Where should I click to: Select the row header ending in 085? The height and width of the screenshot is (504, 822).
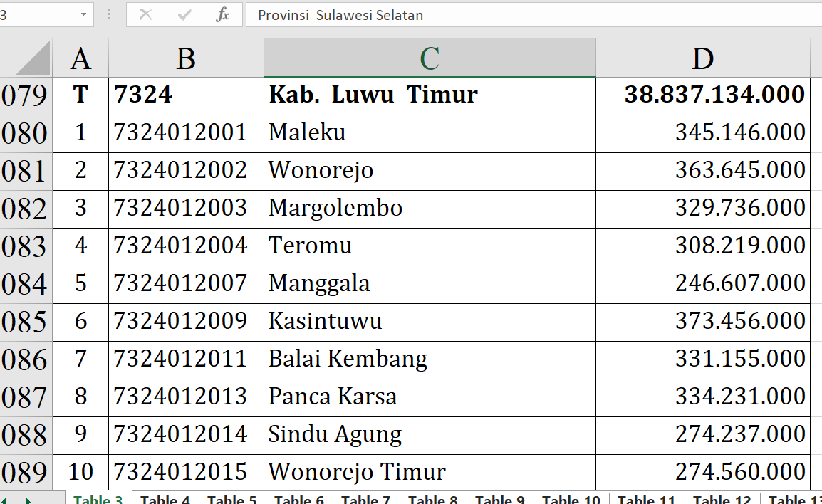coord(25,322)
